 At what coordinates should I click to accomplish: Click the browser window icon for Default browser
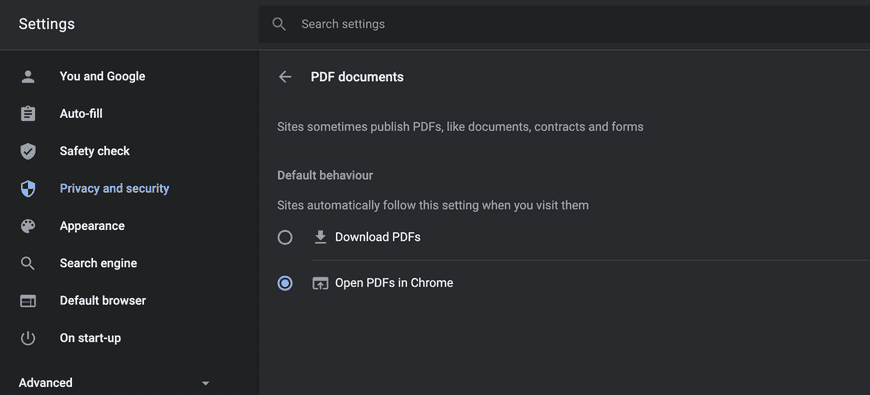pyautogui.click(x=28, y=301)
